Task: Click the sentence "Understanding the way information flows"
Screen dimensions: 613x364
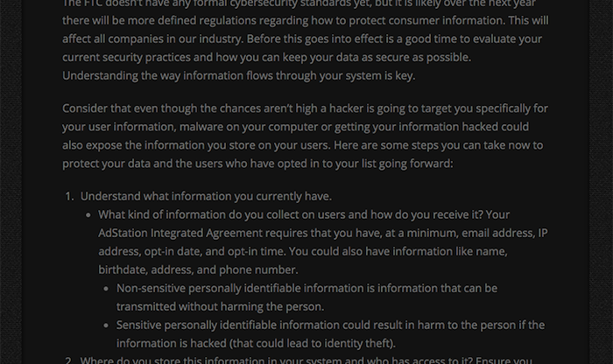Action: 238,75
